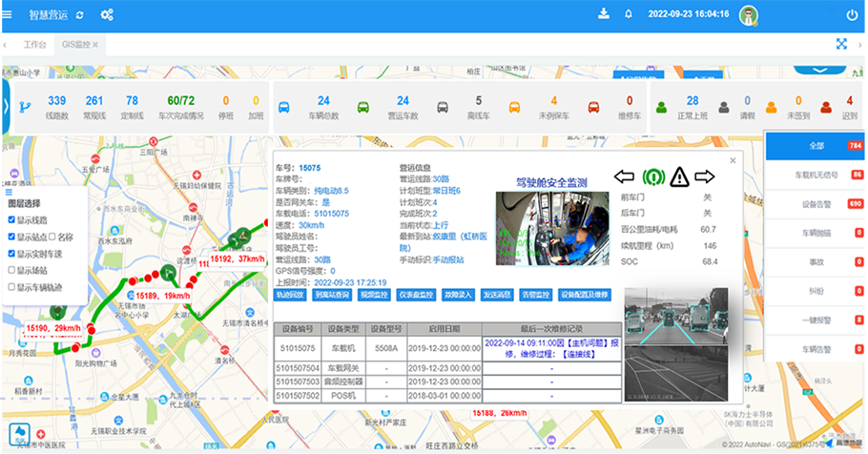This screenshot has width=868, height=454.
Task: Click the refresh icon beside 智慧营运
Action: point(79,15)
